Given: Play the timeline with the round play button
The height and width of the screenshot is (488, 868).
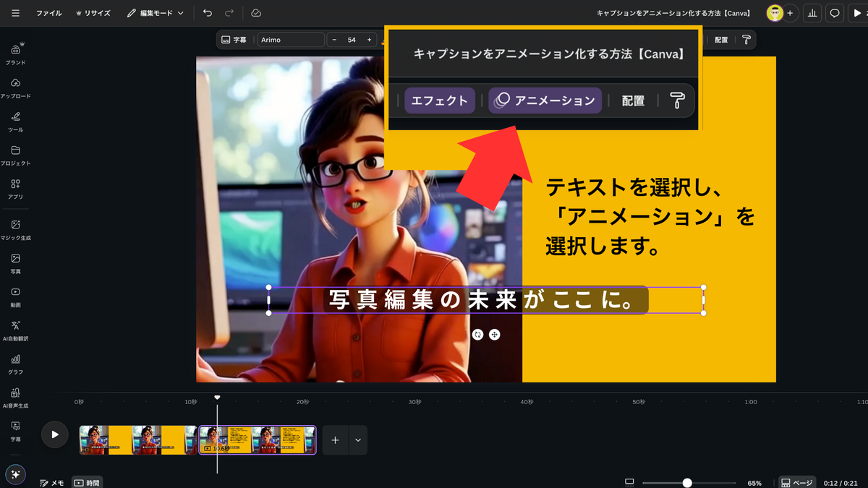Looking at the screenshot, I should [x=54, y=434].
